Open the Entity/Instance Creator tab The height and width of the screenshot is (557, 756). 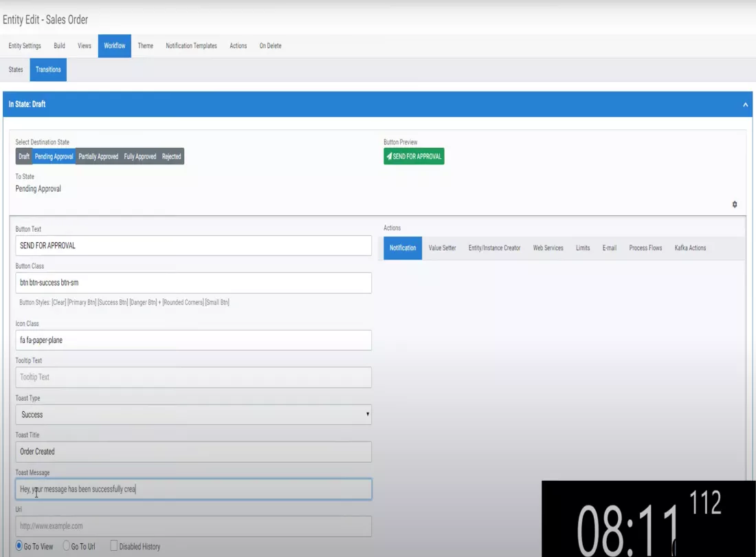494,248
